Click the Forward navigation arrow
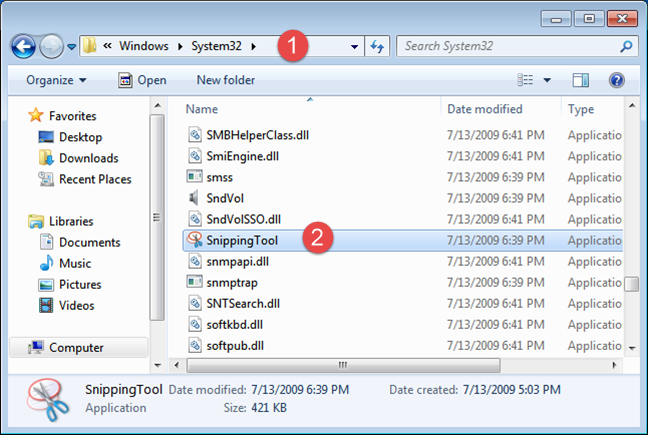Image resolution: width=648 pixels, height=435 pixels. pyautogui.click(x=51, y=46)
